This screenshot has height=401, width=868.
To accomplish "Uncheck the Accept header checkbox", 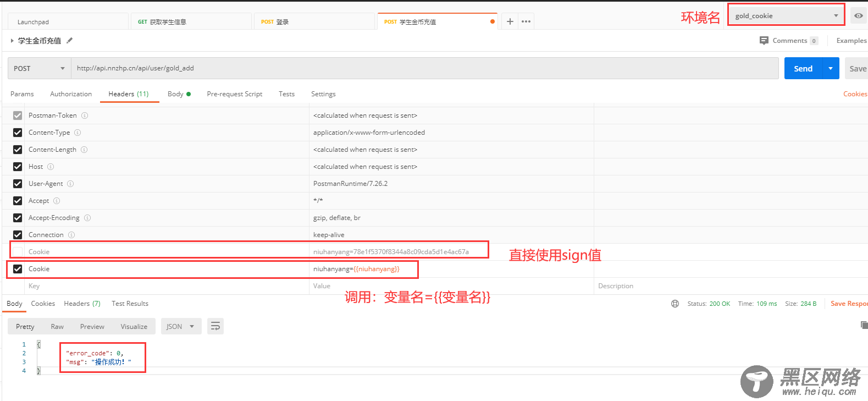I will [18, 201].
